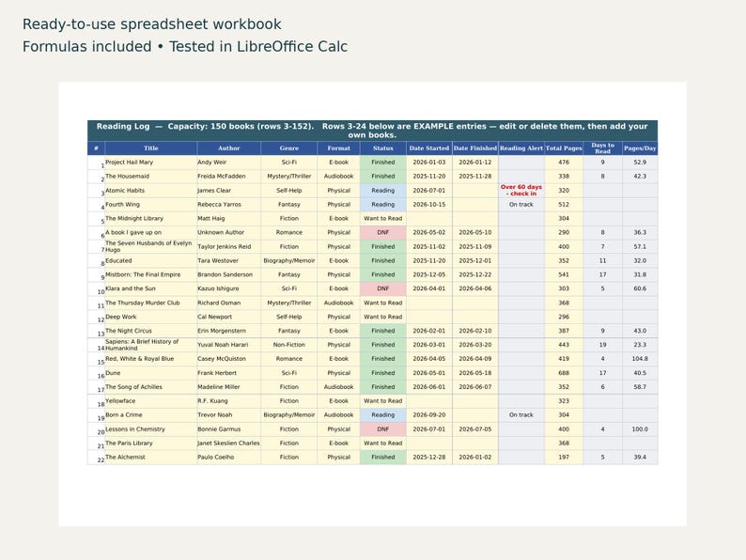Select The Housemaid title cell
This screenshot has width=746, height=560.
click(151, 176)
